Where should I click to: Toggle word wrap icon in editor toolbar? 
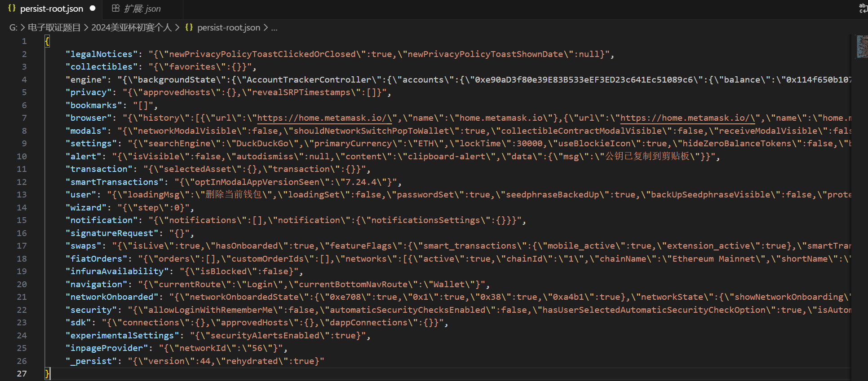point(863,8)
